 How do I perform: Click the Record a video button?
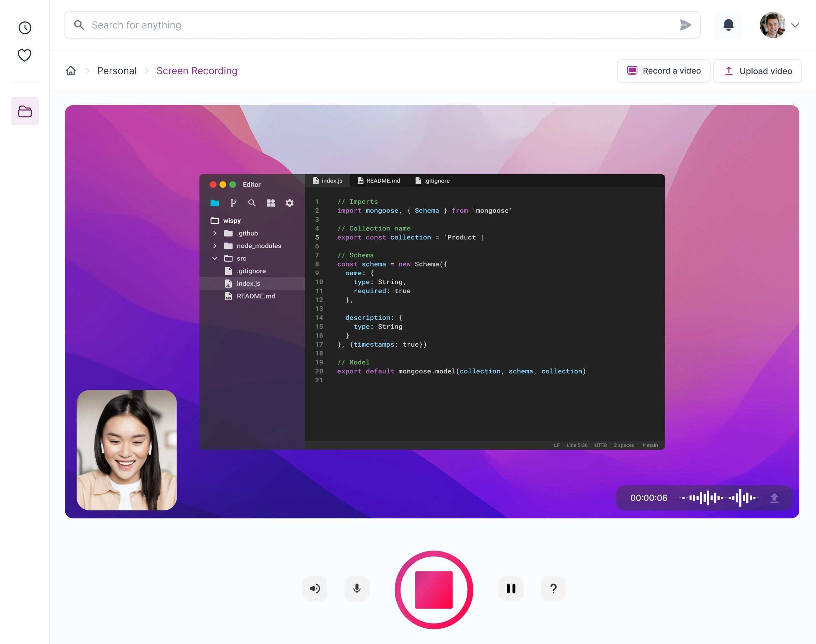tap(663, 70)
